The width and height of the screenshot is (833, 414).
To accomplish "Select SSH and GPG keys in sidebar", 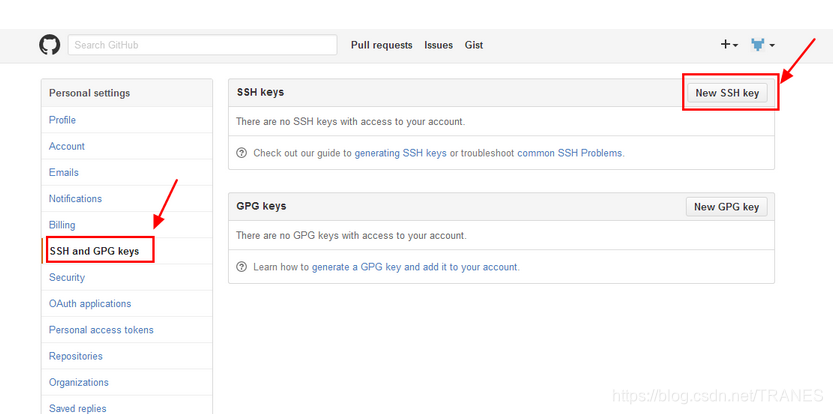I will click(127, 251).
